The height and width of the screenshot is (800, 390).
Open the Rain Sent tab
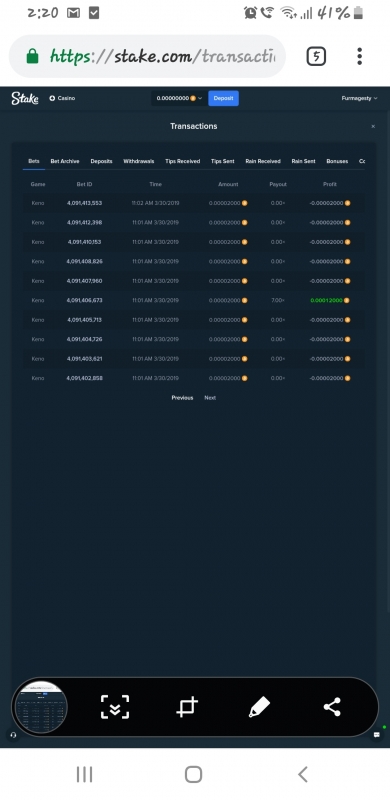303,161
